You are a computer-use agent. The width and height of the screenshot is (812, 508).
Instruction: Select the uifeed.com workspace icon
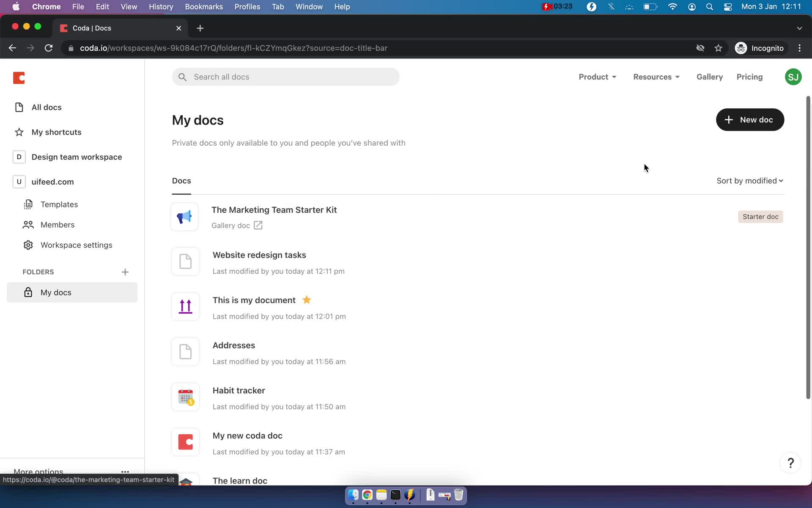click(18, 182)
